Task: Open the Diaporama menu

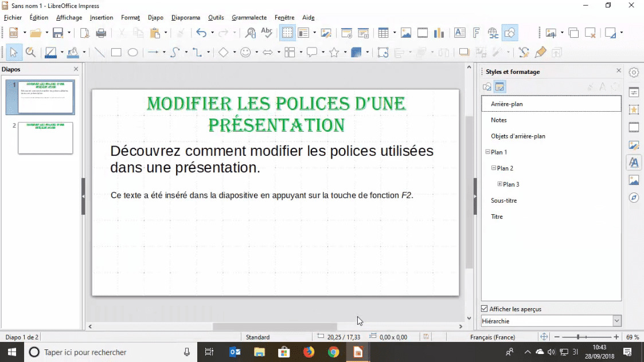Action: (186, 18)
